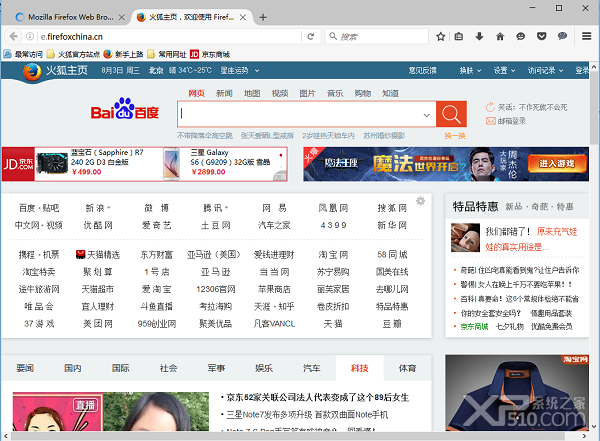Click the Firefox 搜索 search box

[377, 36]
